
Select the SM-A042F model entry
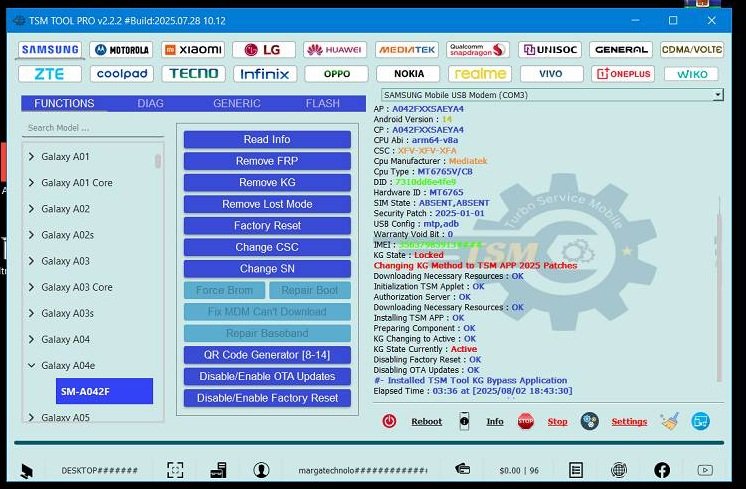pyautogui.click(x=104, y=391)
